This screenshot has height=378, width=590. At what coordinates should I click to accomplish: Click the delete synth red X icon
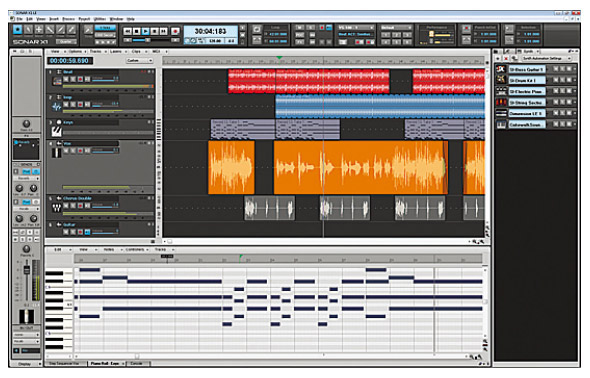tap(506, 58)
